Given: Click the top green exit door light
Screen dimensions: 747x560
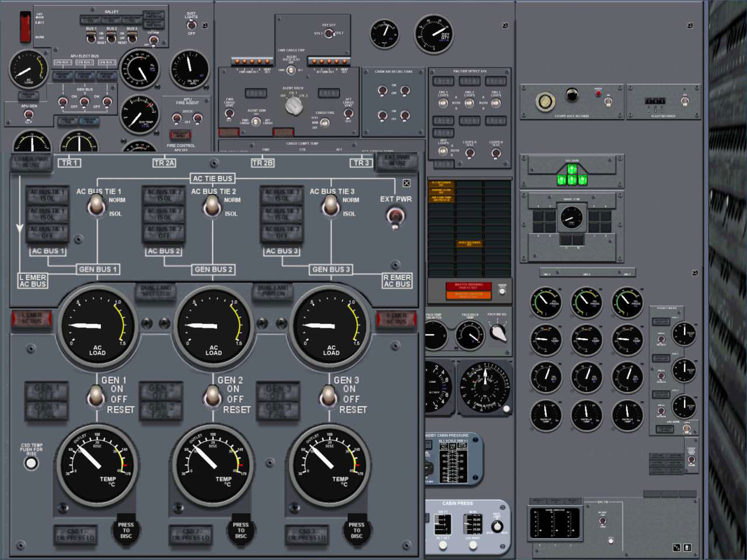Looking at the screenshot, I should [x=572, y=169].
